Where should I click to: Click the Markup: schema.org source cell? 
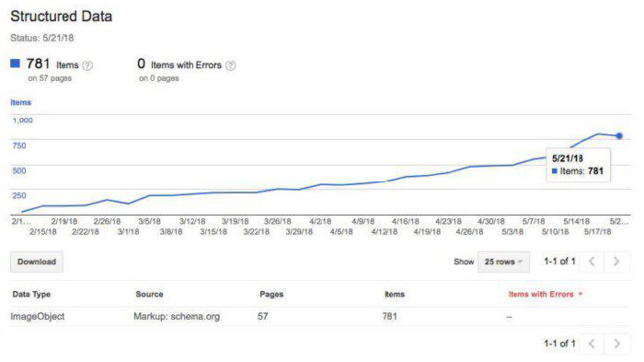click(177, 316)
